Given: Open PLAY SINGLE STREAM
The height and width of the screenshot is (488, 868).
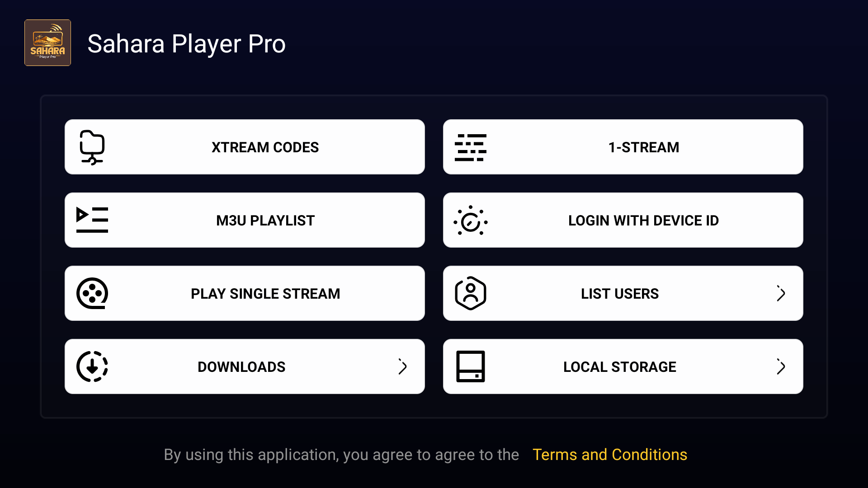Looking at the screenshot, I should tap(245, 293).
